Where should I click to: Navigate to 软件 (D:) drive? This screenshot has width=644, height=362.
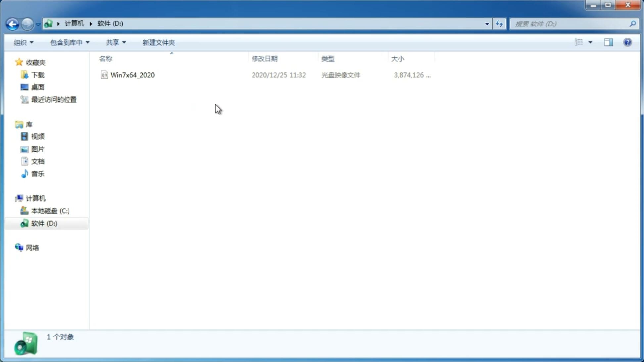coord(44,223)
